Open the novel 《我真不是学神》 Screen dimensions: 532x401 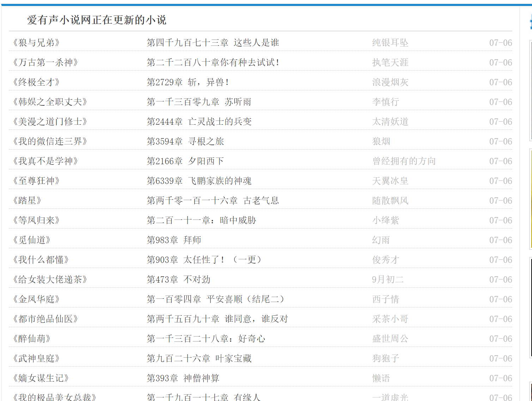pyautogui.click(x=46, y=161)
